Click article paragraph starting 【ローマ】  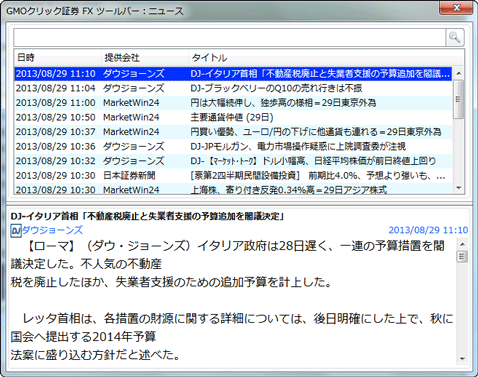coord(227,264)
